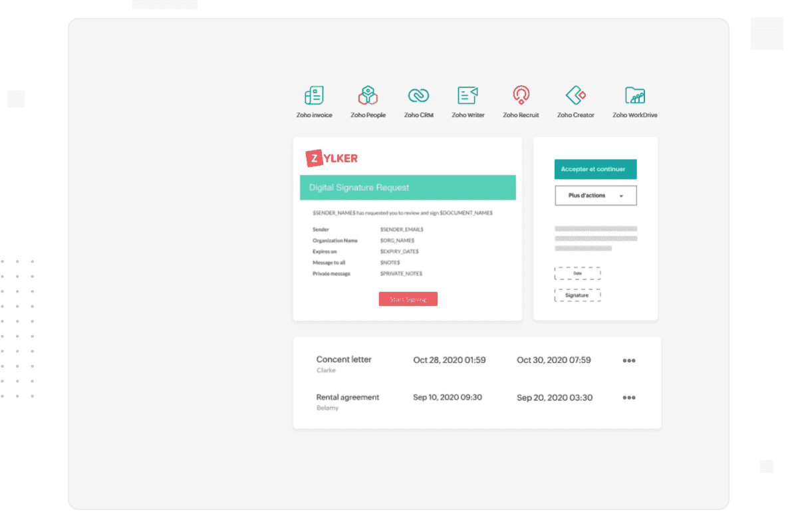Click the Zylker logo

[x=332, y=158]
